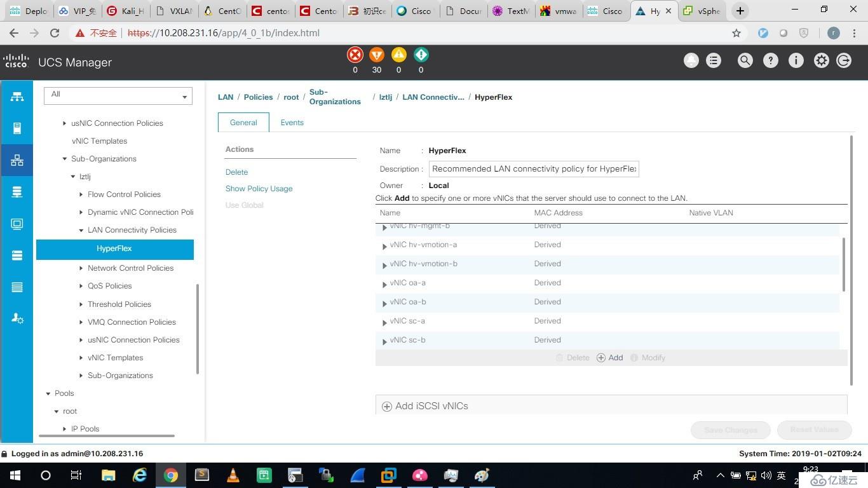
Task: Expand the vNIC oa-b row
Action: click(x=384, y=303)
